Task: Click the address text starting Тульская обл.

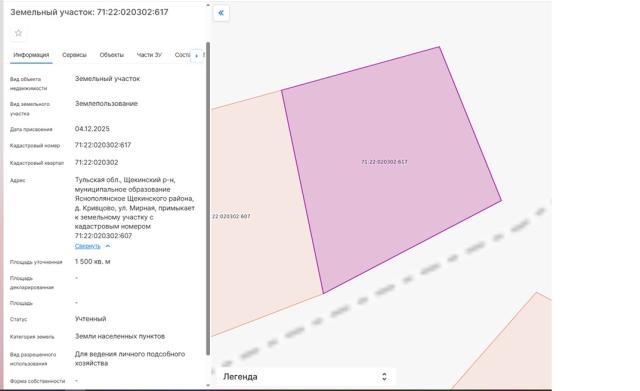Action: click(135, 208)
